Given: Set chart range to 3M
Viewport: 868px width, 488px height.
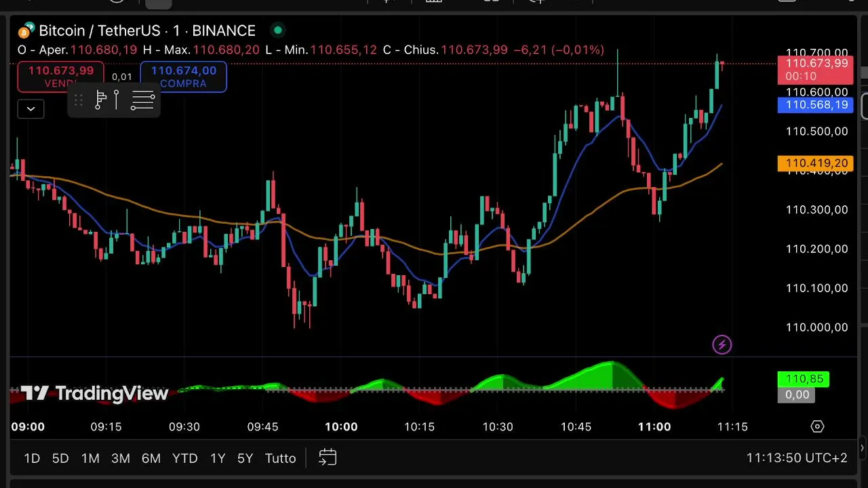Looking at the screenshot, I should point(121,458).
